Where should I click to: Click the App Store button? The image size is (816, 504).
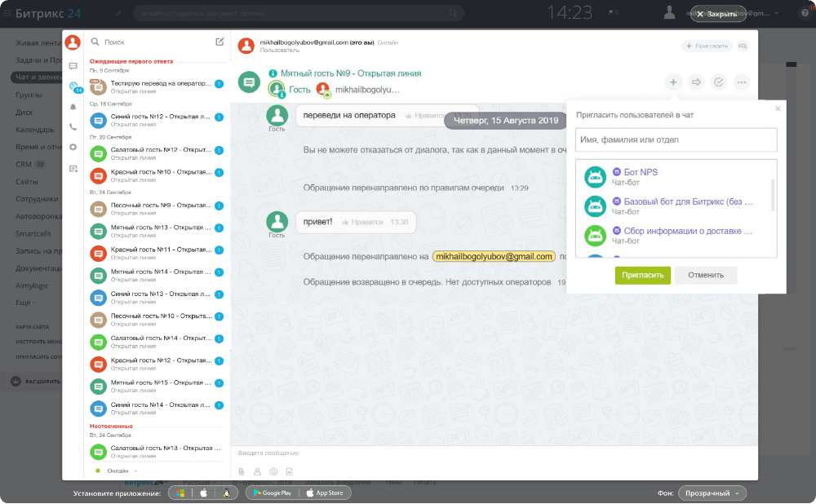(x=326, y=493)
